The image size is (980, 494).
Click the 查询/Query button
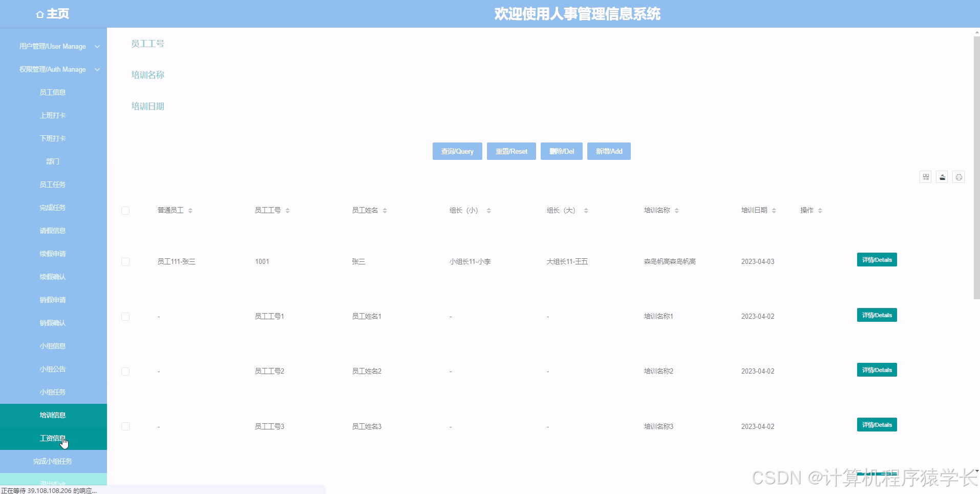click(x=457, y=151)
